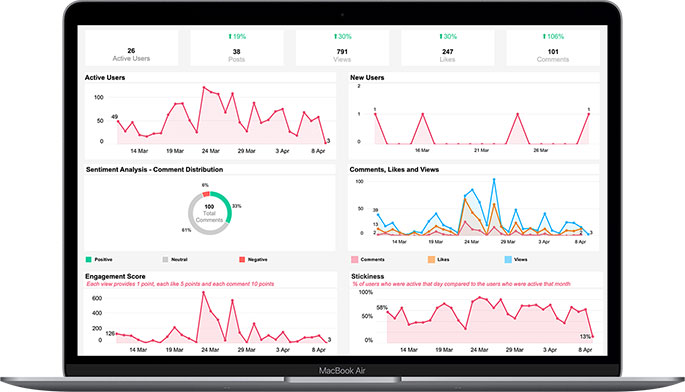Click the sentiment donut chart center
685x392 pixels.
coord(209,213)
